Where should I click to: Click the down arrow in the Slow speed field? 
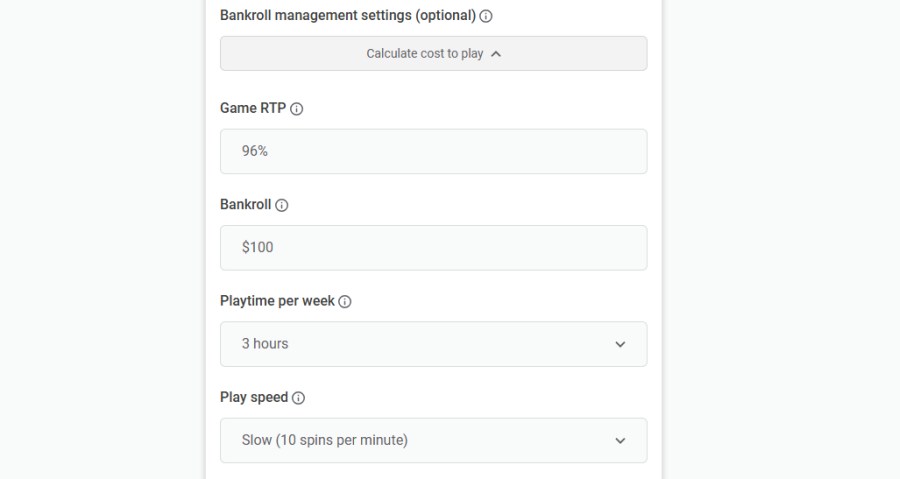(620, 440)
